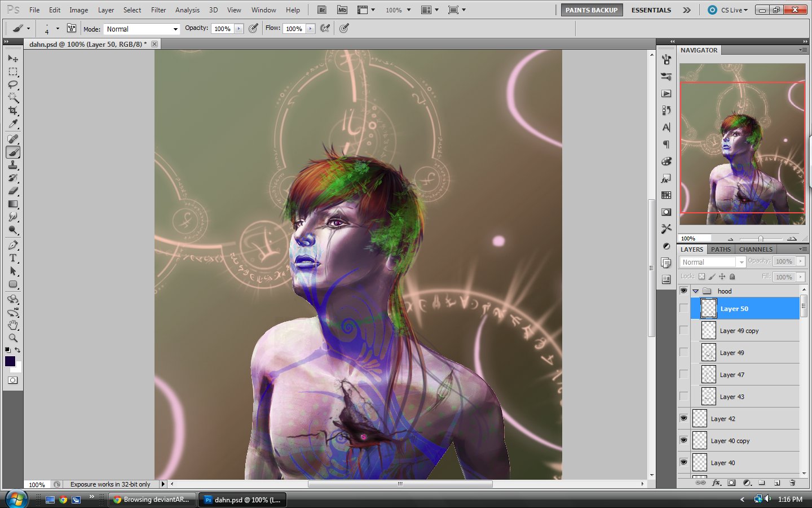
Task: Select the Rectangular Marquee tool
Action: 13,72
